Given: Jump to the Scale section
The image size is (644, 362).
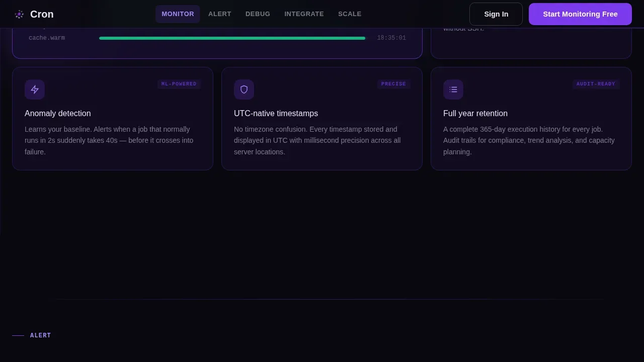Looking at the screenshot, I should (x=350, y=14).
